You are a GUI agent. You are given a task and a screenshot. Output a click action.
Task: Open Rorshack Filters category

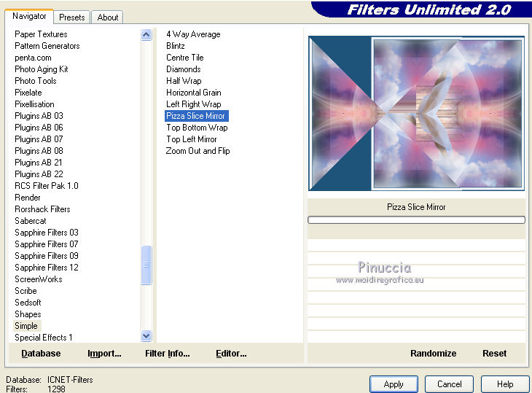point(42,209)
